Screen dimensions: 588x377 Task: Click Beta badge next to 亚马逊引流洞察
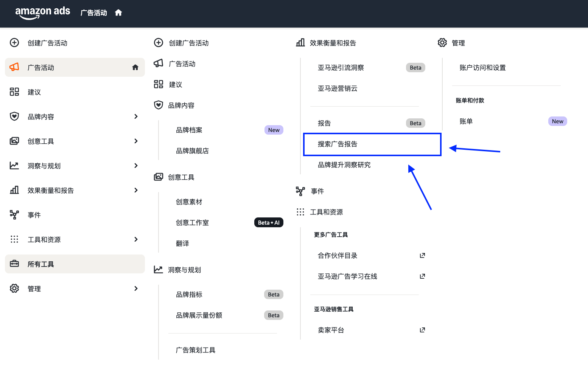(415, 68)
